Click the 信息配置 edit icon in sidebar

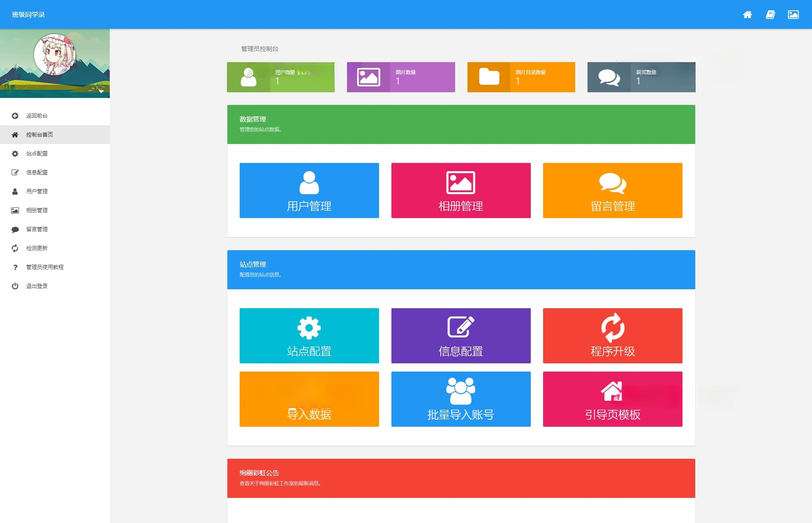[15, 172]
